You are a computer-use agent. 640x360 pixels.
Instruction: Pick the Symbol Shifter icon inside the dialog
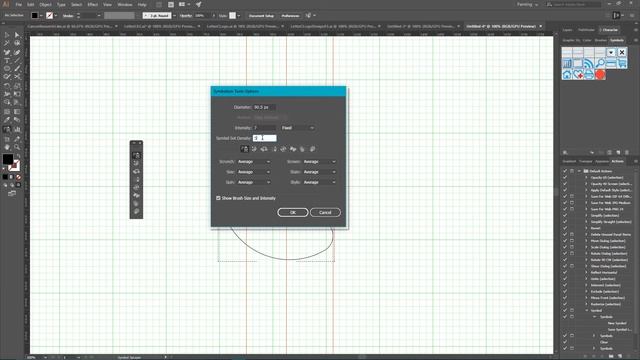pos(254,149)
